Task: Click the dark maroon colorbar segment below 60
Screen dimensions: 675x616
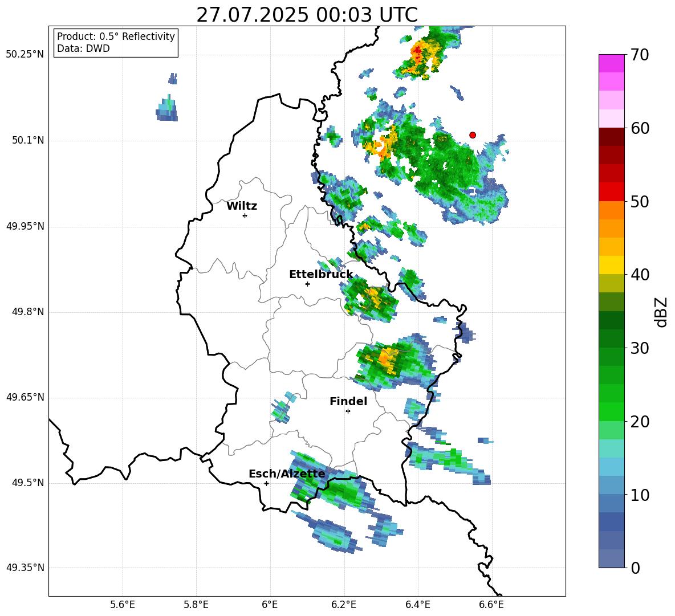Action: [612, 137]
